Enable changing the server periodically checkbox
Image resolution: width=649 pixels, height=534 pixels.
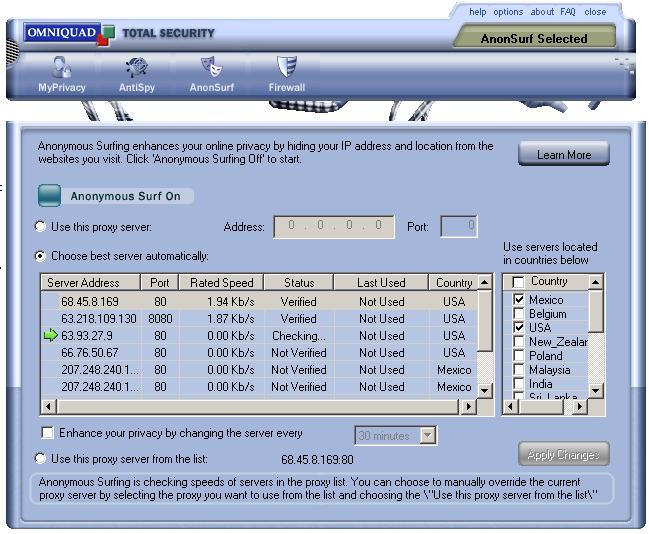point(48,433)
